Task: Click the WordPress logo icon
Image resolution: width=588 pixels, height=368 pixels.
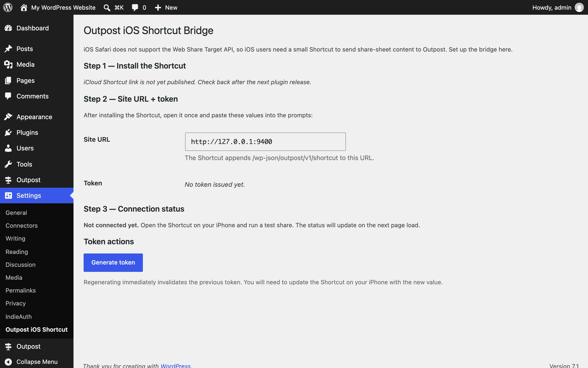Action: coord(8,7)
